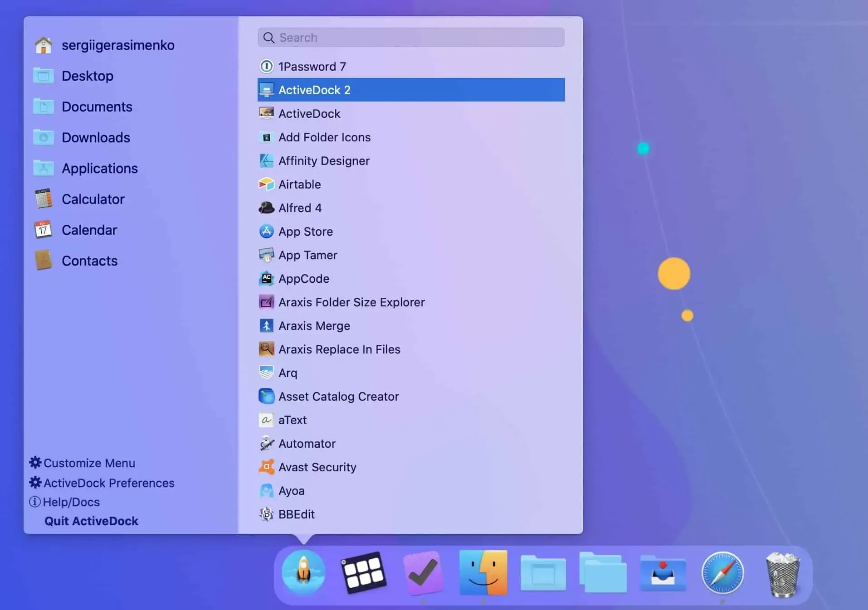This screenshot has height=610, width=868.
Task: Launch Affinity Designer from the list
Action: pyautogui.click(x=324, y=160)
